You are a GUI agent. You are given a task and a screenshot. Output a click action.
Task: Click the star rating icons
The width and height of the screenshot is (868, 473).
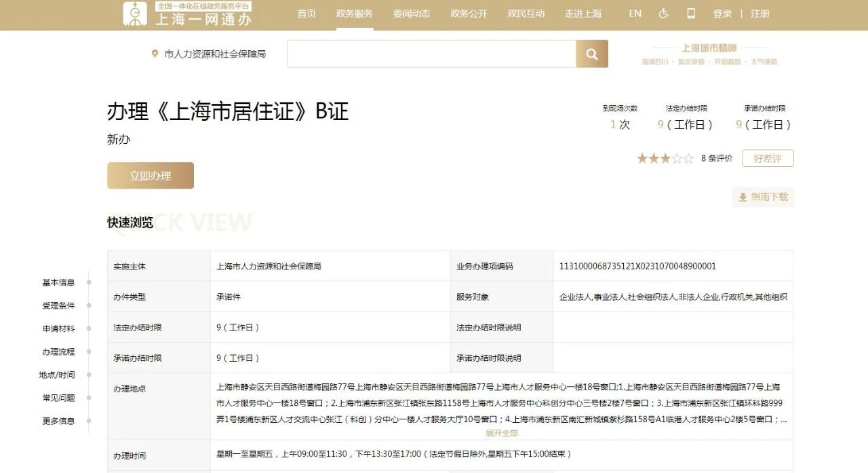665,158
